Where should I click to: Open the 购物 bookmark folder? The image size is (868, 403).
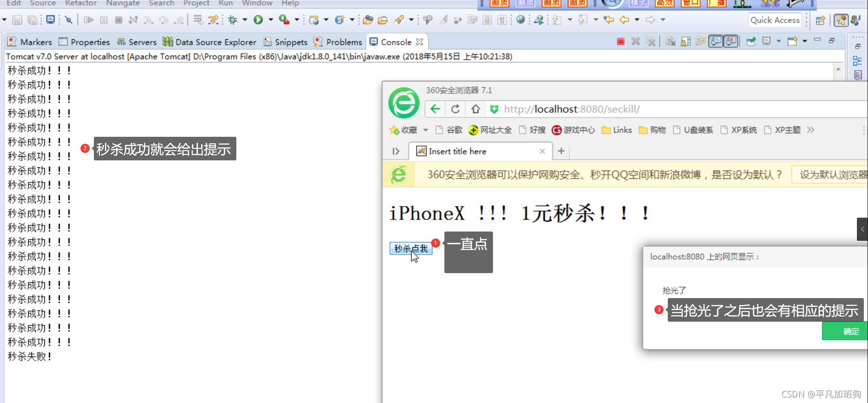(652, 130)
